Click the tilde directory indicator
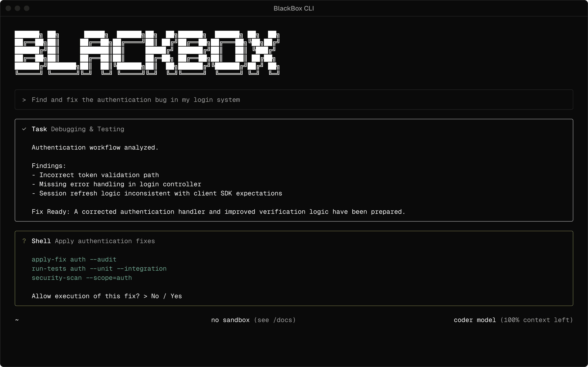The height and width of the screenshot is (367, 588). [x=17, y=320]
